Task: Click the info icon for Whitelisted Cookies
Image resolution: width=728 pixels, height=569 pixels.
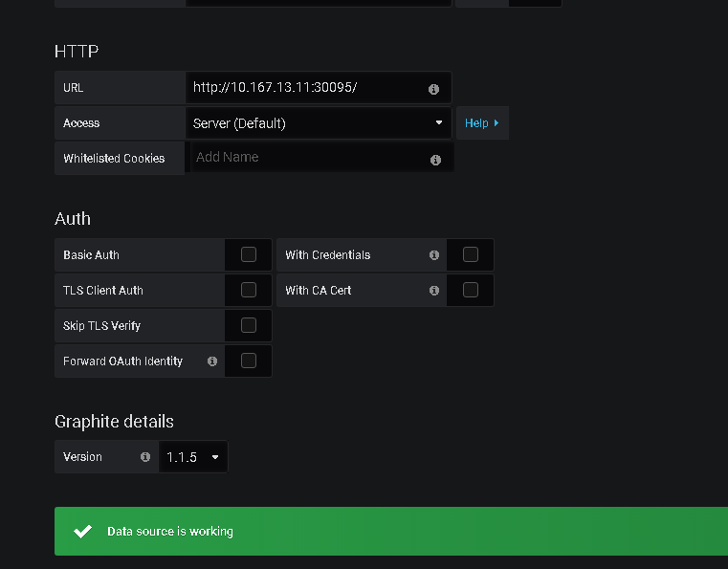Action: point(435,160)
